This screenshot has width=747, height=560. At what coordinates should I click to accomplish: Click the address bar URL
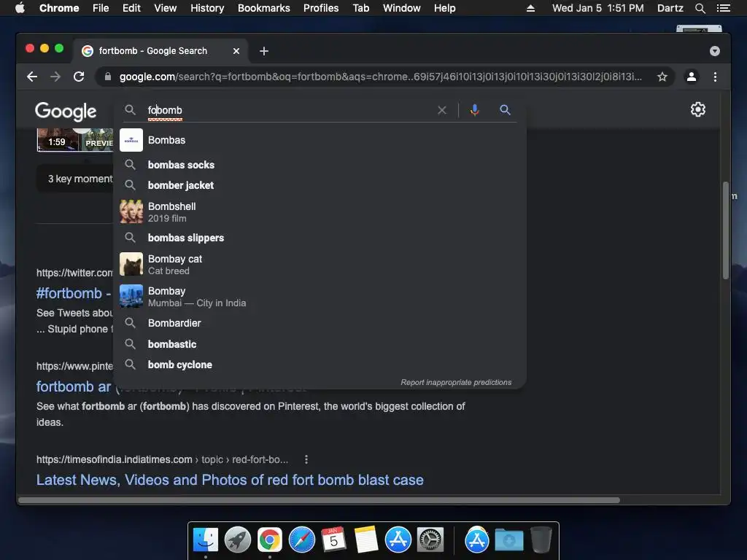pyautogui.click(x=380, y=77)
